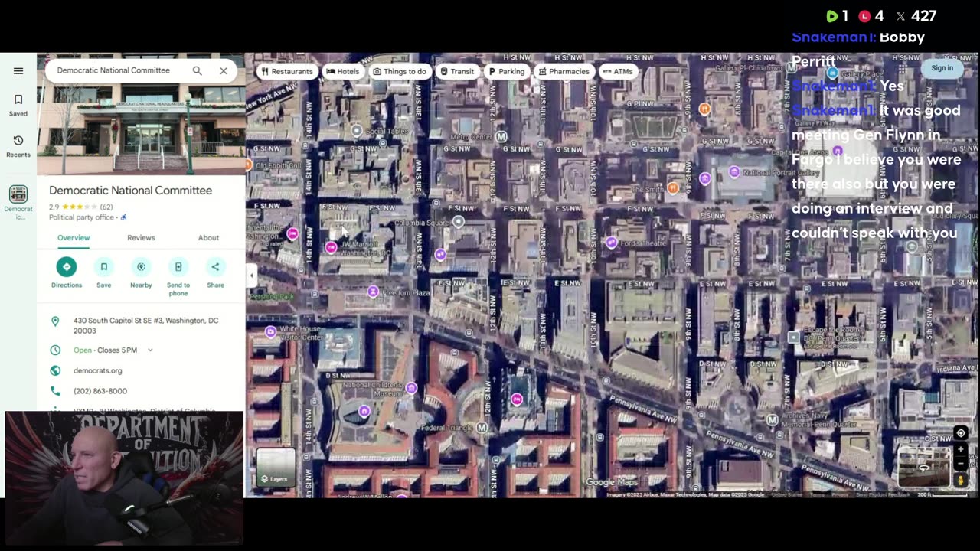Click the (202) 863-8000 phone number
The image size is (980, 551).
tap(100, 391)
